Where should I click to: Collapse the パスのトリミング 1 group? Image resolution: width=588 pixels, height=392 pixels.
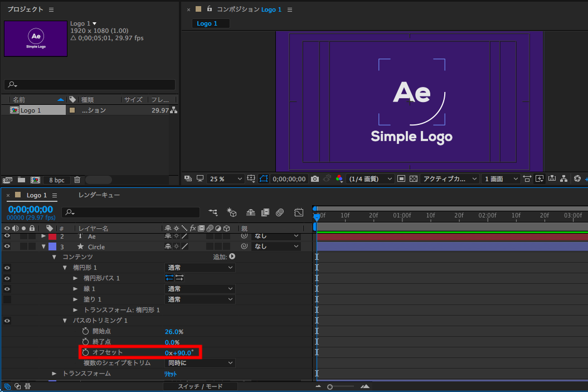65,321
